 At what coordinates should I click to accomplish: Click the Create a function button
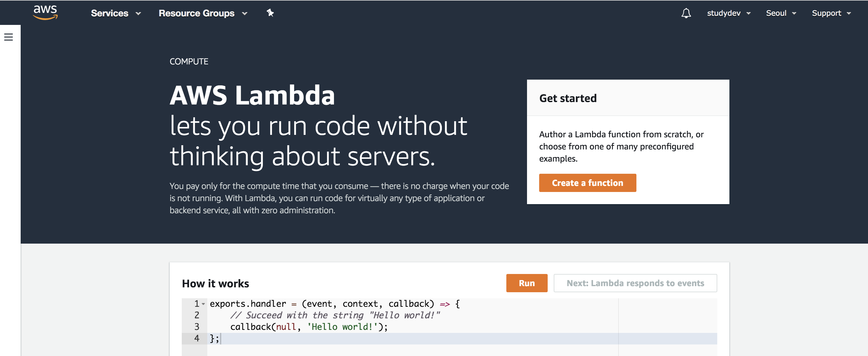point(587,183)
